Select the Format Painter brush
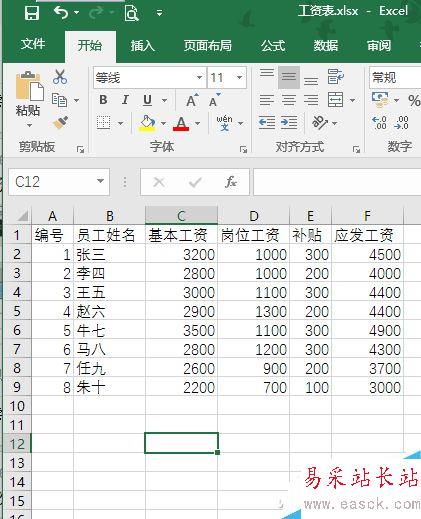The height and width of the screenshot is (519, 421). pos(61,123)
